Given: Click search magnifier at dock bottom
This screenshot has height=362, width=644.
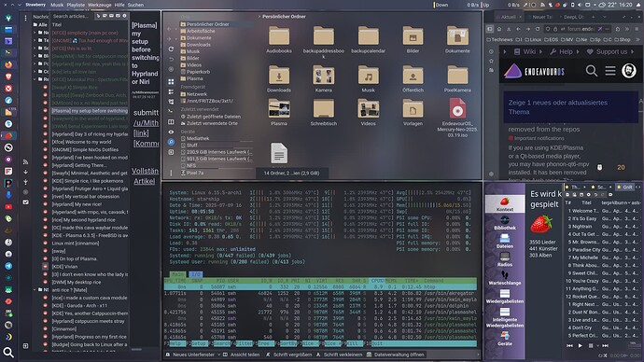Looking at the screenshot, I should [8, 352].
